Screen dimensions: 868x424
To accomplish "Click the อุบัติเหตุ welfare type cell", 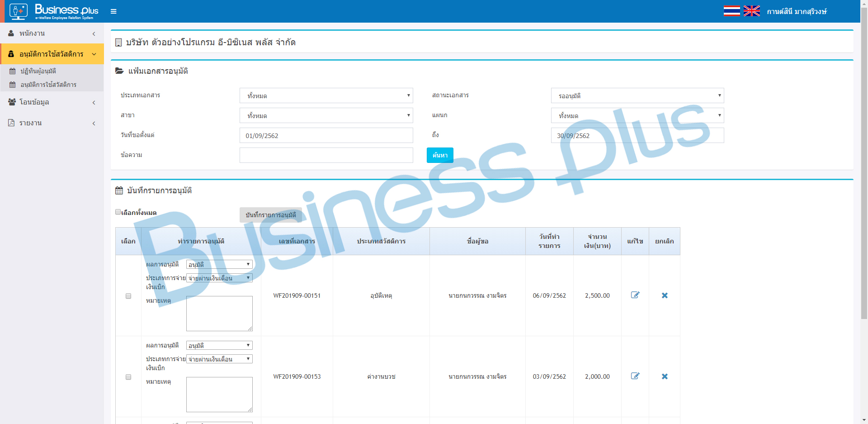I will [381, 295].
